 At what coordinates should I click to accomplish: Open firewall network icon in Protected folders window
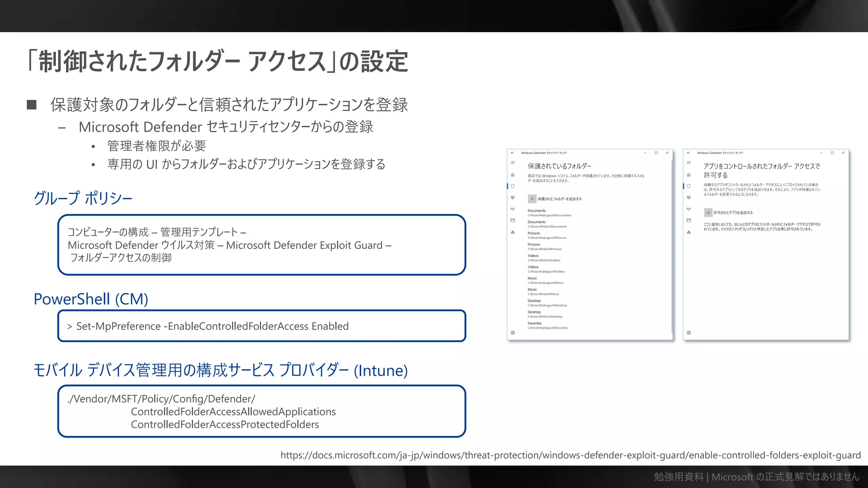coord(512,209)
